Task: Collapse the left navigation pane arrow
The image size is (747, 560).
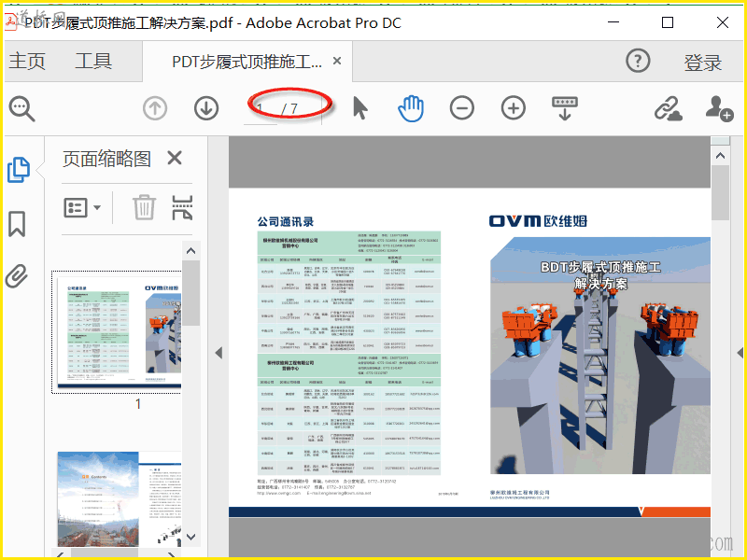Action: (x=218, y=353)
